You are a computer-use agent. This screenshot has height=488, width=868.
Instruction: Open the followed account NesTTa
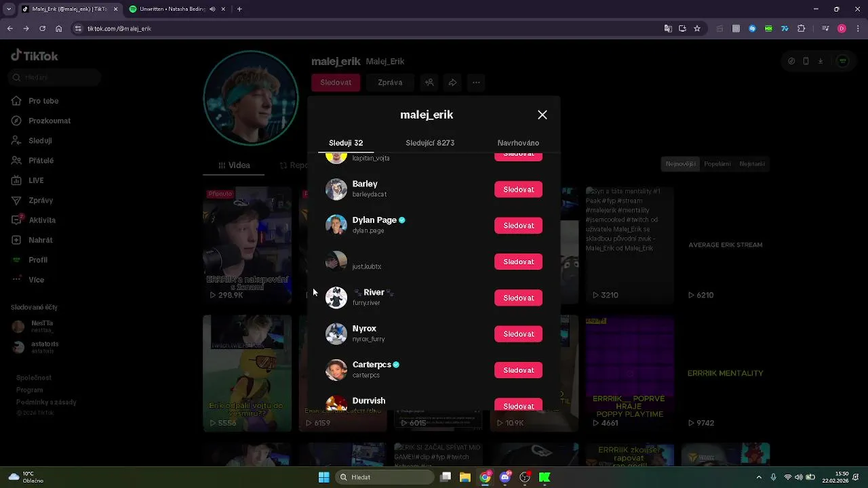35,327
